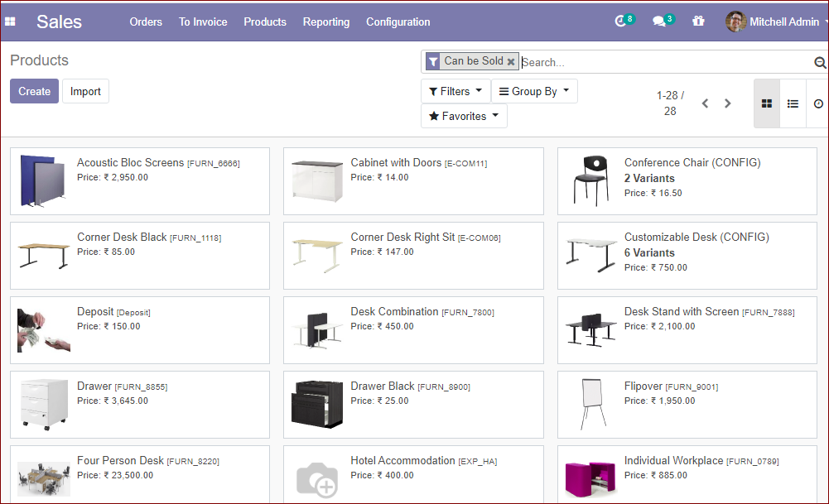Switch to list view
This screenshot has width=829, height=504.
pos(793,103)
